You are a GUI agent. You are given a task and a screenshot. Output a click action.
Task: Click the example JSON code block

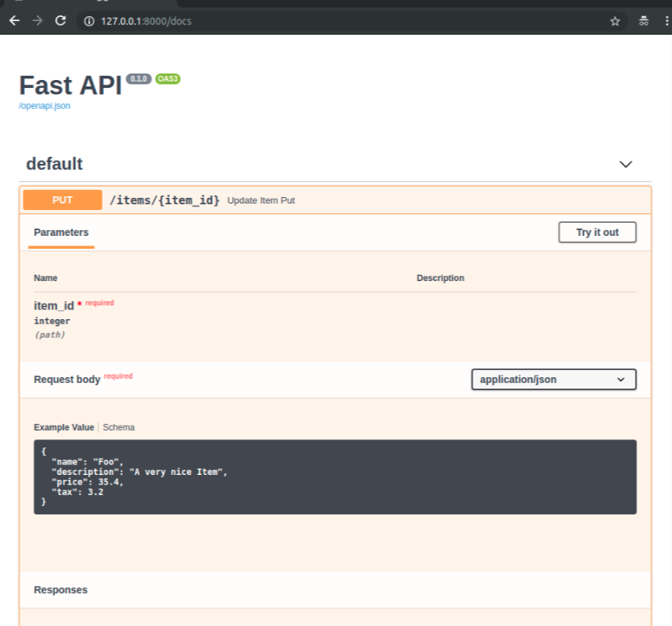tap(335, 477)
